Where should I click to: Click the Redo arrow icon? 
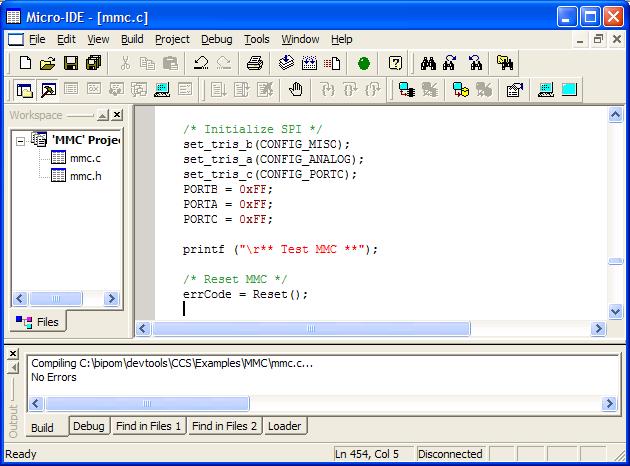[223, 63]
